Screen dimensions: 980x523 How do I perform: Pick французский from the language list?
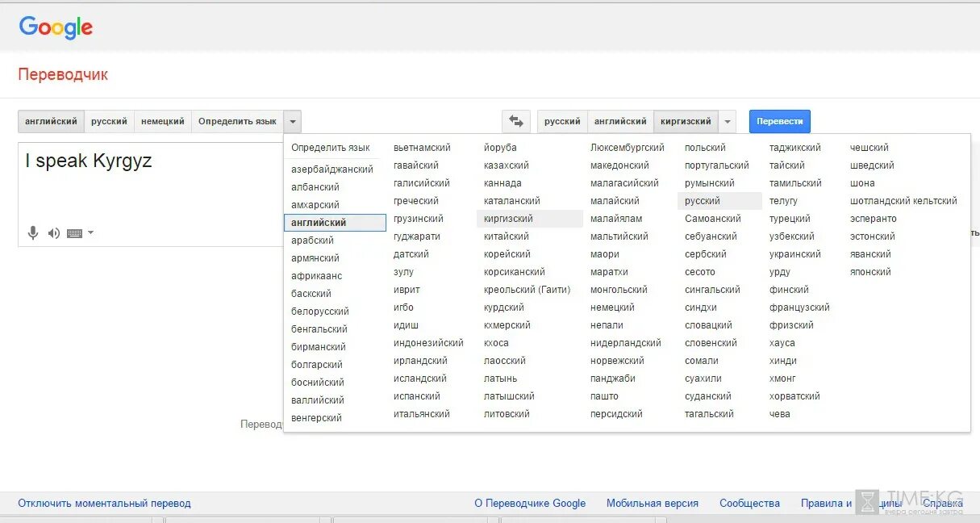point(799,308)
